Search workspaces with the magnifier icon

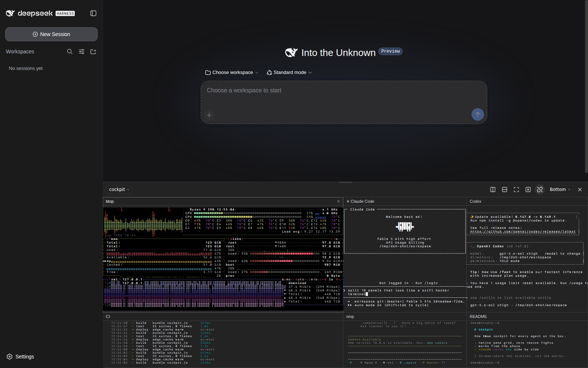coord(70,52)
